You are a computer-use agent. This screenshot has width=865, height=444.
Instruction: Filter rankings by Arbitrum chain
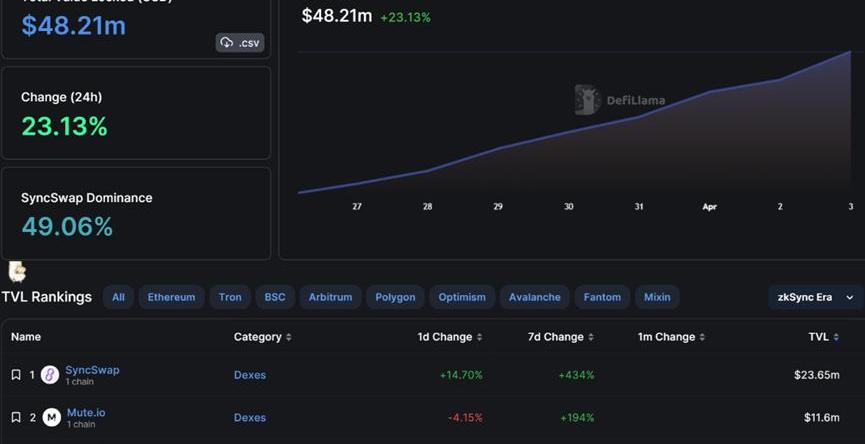[x=329, y=297]
